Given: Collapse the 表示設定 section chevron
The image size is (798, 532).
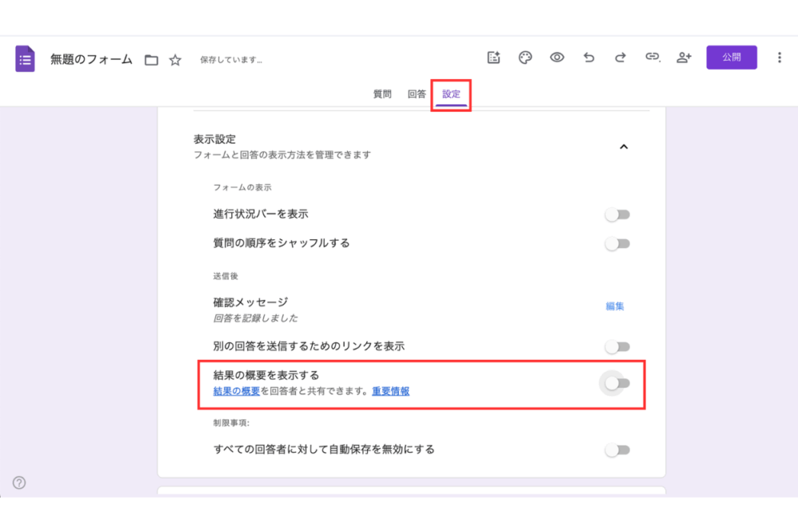Looking at the screenshot, I should click(x=626, y=147).
